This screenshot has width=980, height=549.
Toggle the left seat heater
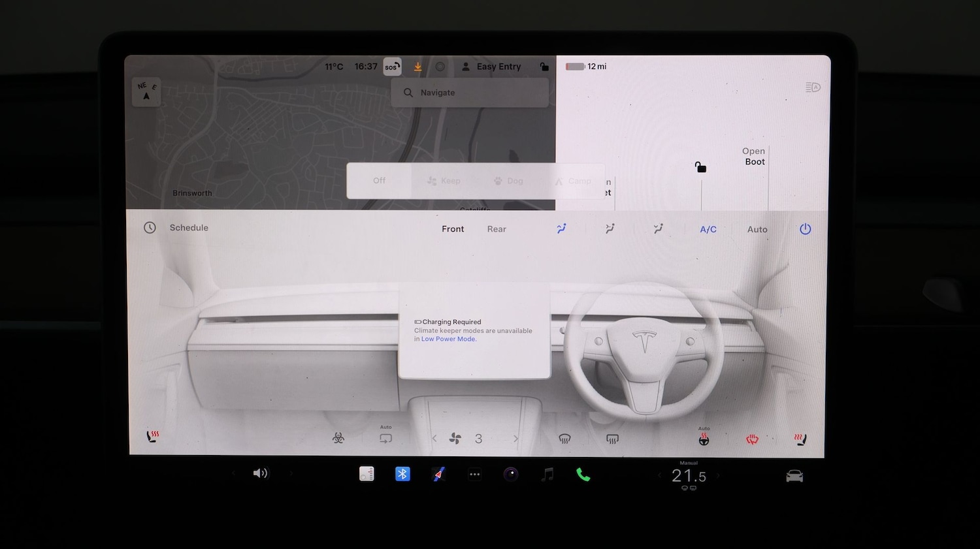click(153, 437)
